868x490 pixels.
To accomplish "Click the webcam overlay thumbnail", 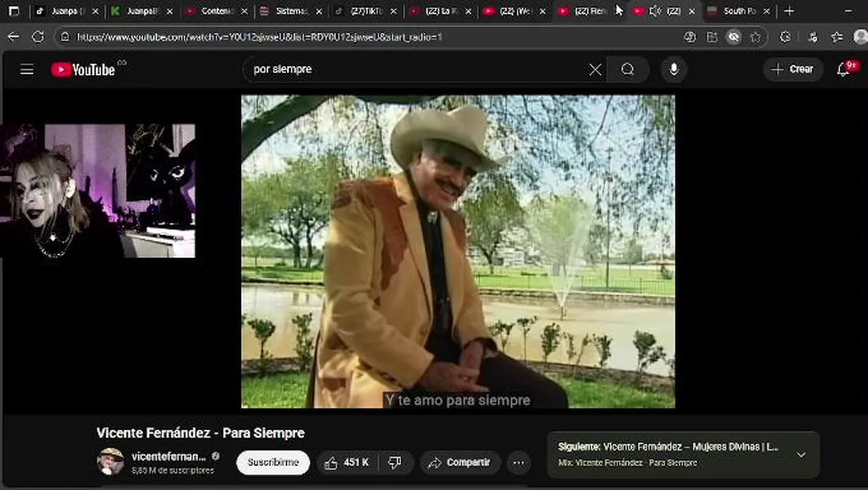I will [98, 191].
